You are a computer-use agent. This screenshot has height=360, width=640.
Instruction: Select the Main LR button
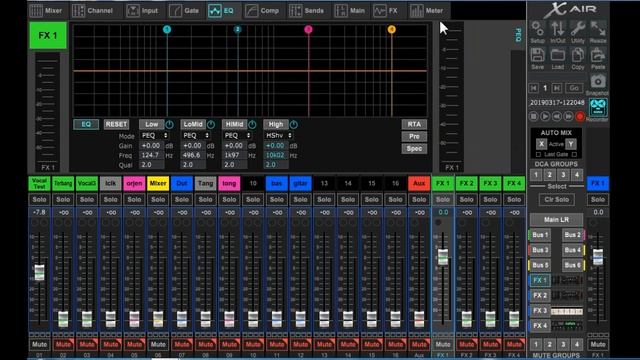tap(556, 220)
